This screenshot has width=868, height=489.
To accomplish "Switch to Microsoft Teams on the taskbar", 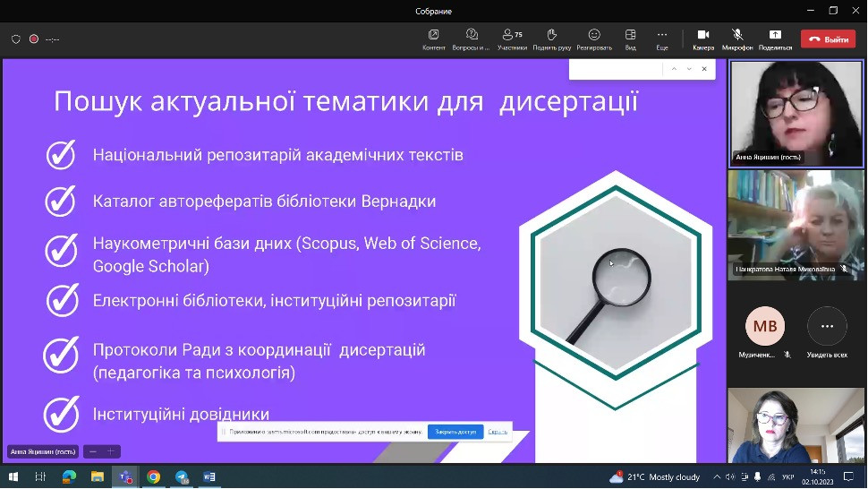I will coord(125,476).
